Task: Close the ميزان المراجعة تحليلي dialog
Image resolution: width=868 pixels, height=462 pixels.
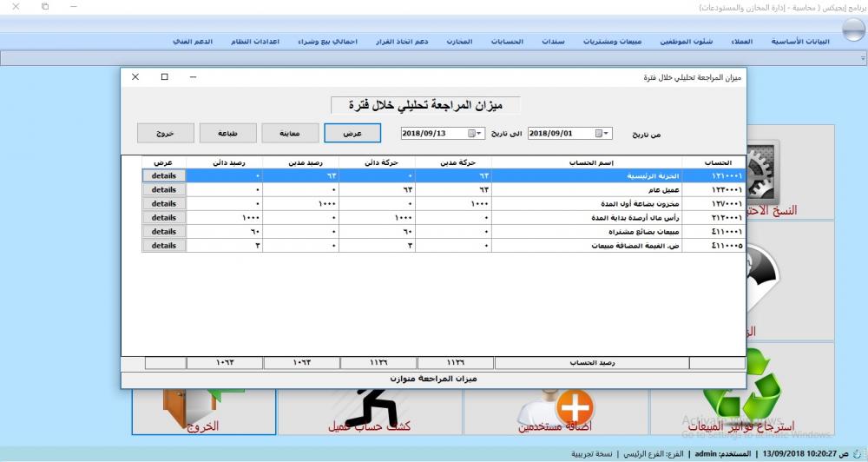Action: [135, 77]
